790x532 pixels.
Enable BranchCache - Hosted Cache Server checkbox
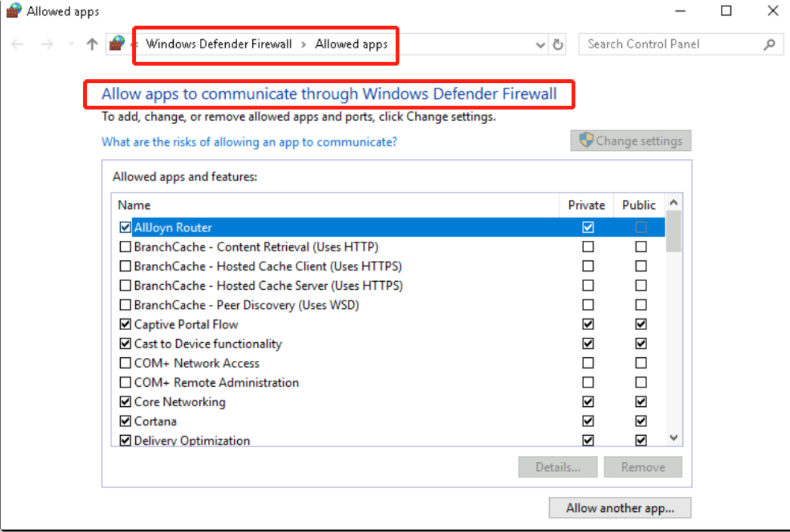point(125,286)
